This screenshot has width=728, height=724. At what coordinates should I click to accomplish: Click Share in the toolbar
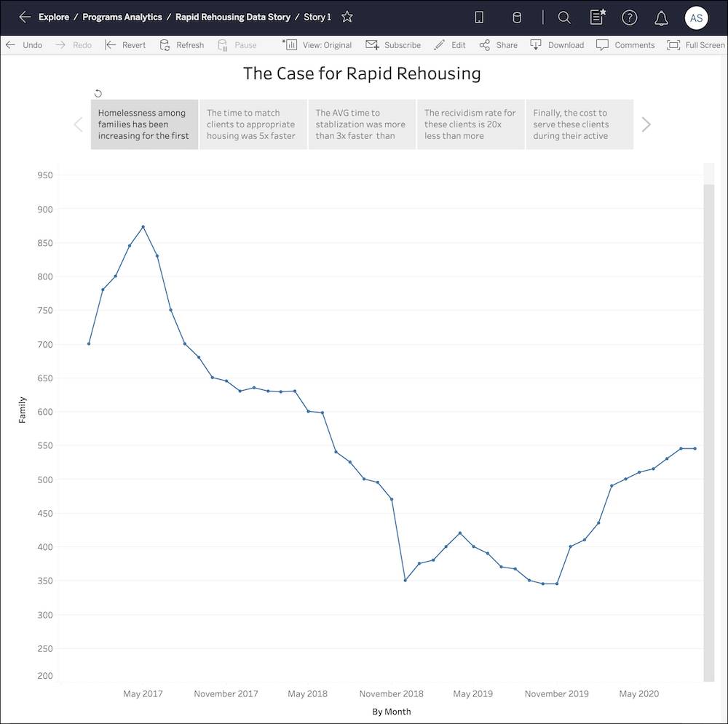498,45
